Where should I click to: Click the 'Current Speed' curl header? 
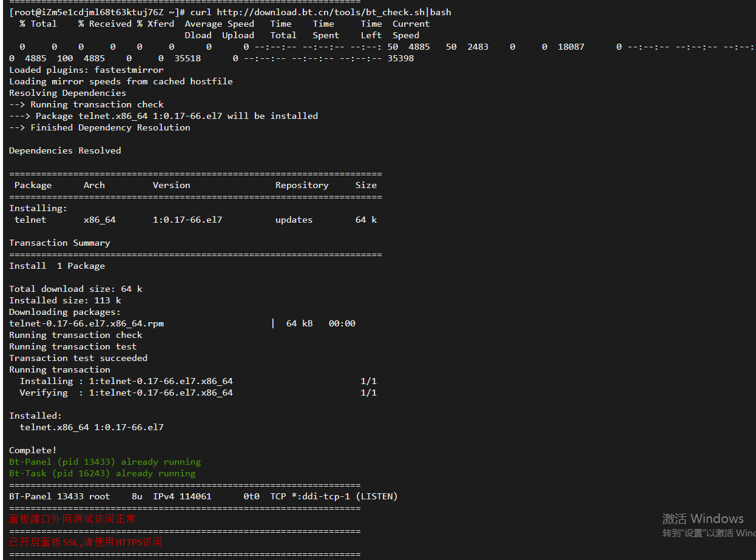click(x=411, y=29)
